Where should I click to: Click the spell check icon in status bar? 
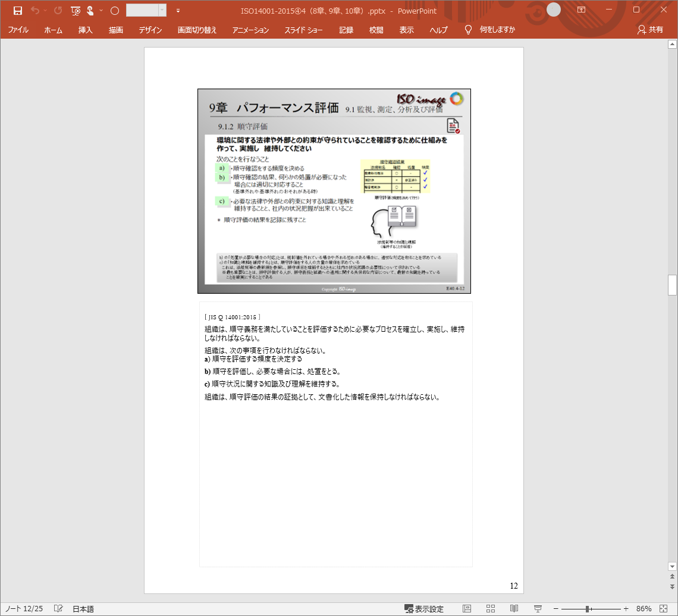(58, 609)
